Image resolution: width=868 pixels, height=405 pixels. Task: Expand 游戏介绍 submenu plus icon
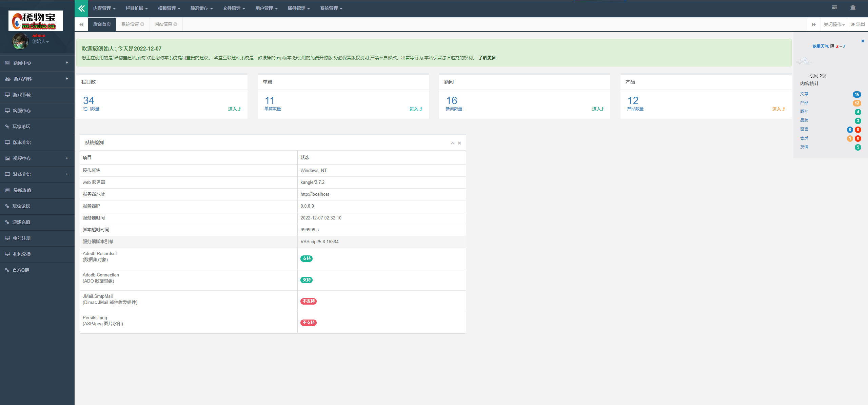pyautogui.click(x=67, y=174)
